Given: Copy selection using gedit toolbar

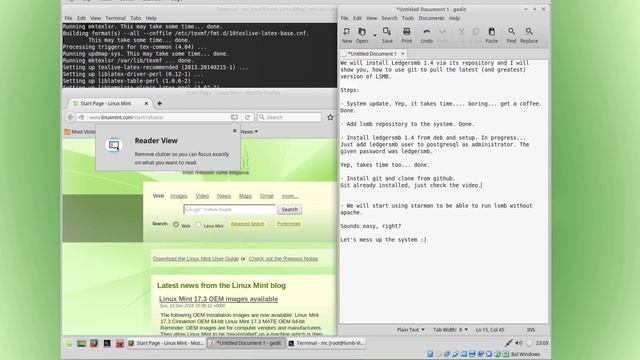Looking at the screenshot, I should (x=476, y=35).
